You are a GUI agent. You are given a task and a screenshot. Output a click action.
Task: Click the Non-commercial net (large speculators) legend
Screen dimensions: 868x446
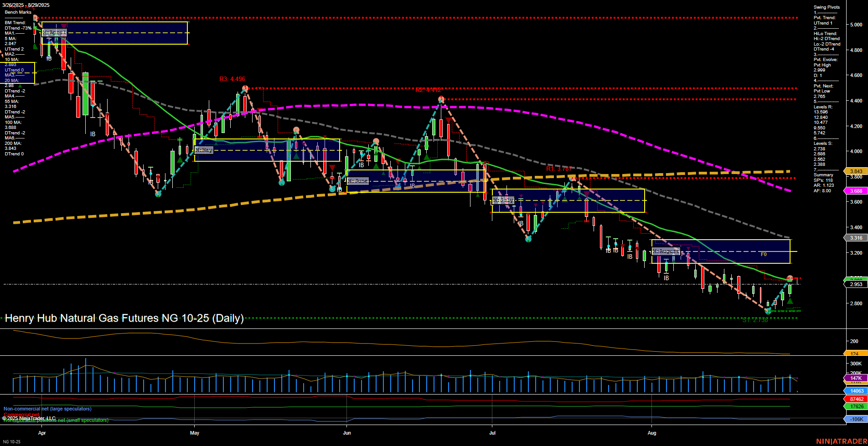[x=47, y=409]
